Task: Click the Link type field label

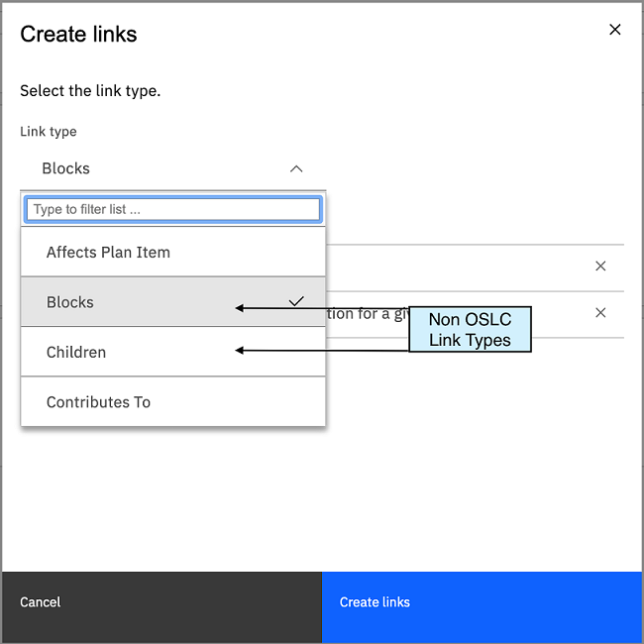Action: [x=49, y=132]
